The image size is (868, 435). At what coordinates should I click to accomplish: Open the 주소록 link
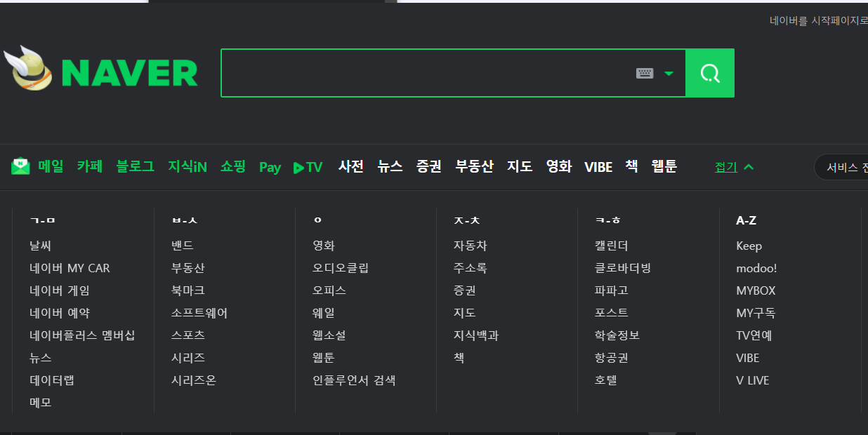471,268
